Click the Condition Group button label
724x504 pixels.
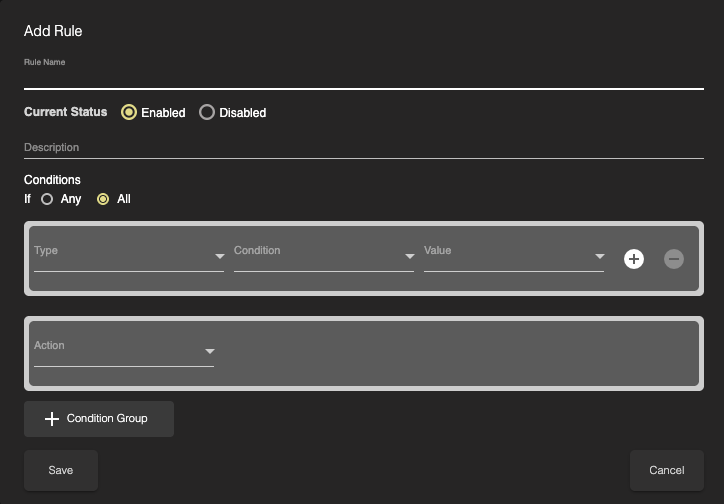pos(107,418)
